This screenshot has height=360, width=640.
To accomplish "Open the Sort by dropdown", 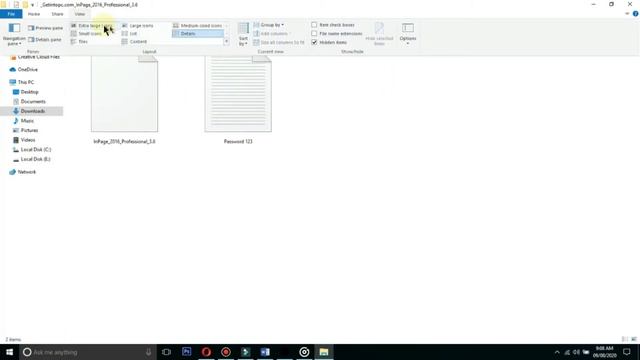I will (x=243, y=34).
